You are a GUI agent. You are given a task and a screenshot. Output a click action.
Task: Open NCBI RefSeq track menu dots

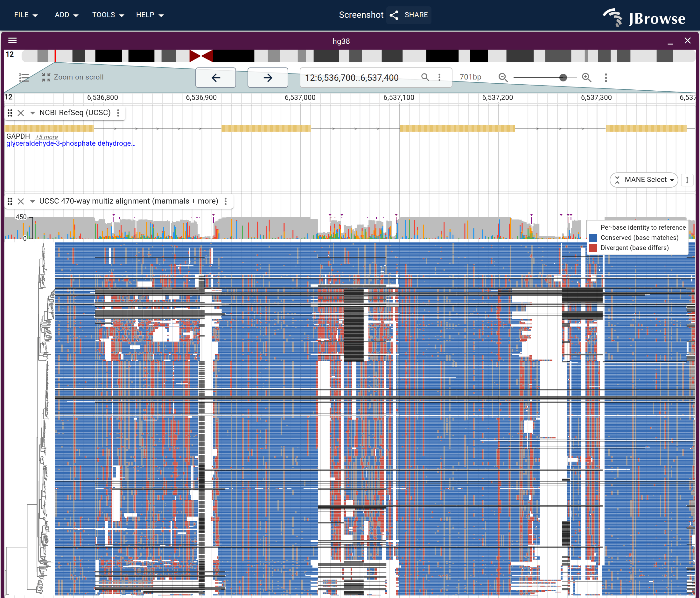[118, 113]
